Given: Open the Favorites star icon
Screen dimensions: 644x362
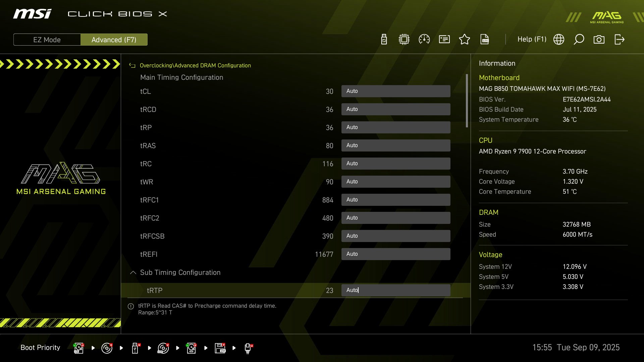Looking at the screenshot, I should (465, 39).
